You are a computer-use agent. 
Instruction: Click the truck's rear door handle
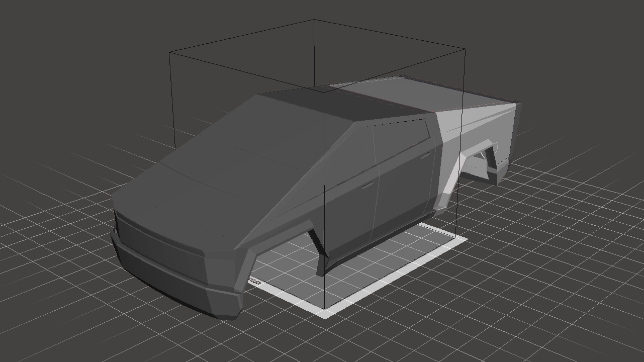[x=425, y=155]
